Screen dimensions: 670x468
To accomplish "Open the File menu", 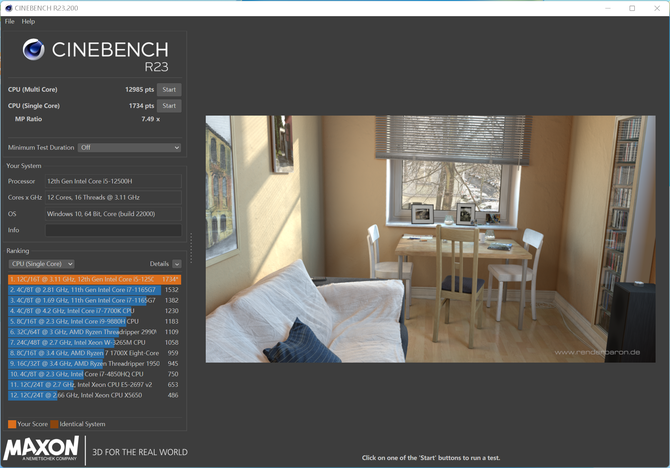I will [x=9, y=21].
